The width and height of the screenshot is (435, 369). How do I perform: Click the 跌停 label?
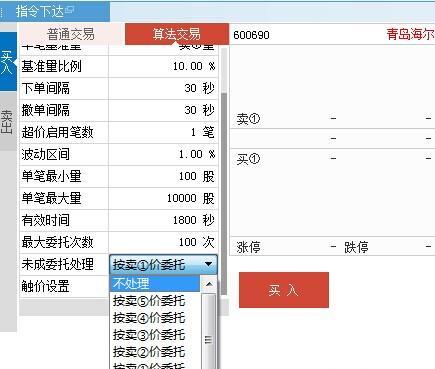click(356, 248)
